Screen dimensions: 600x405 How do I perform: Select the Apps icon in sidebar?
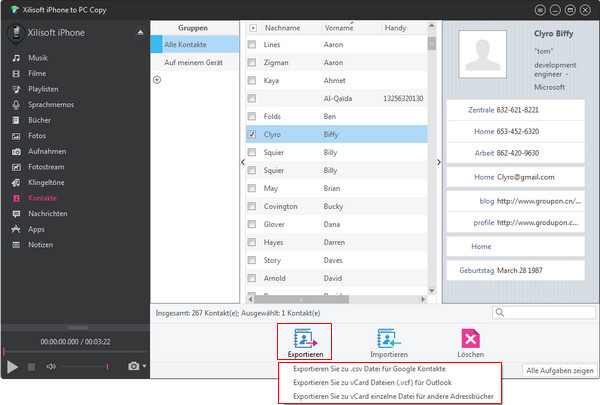pos(16,229)
